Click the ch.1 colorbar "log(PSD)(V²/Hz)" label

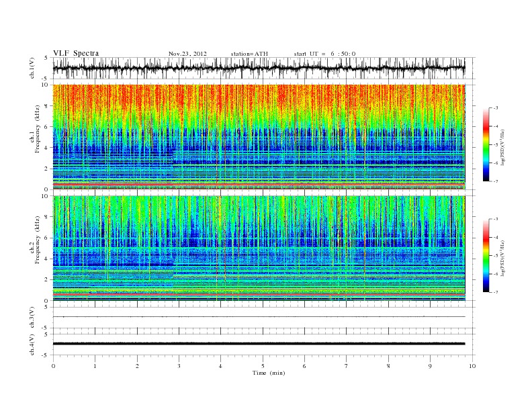tap(502, 147)
